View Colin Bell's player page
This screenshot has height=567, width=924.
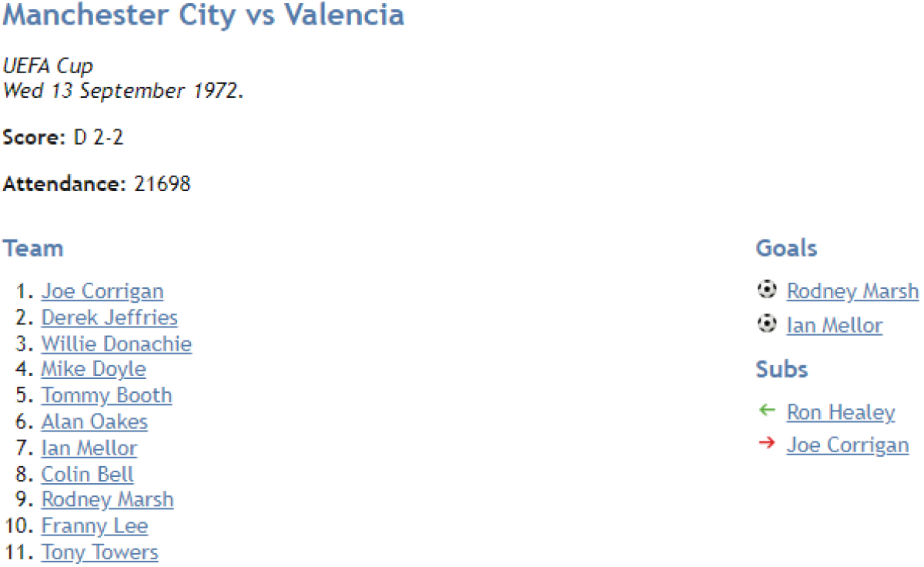coord(87,475)
